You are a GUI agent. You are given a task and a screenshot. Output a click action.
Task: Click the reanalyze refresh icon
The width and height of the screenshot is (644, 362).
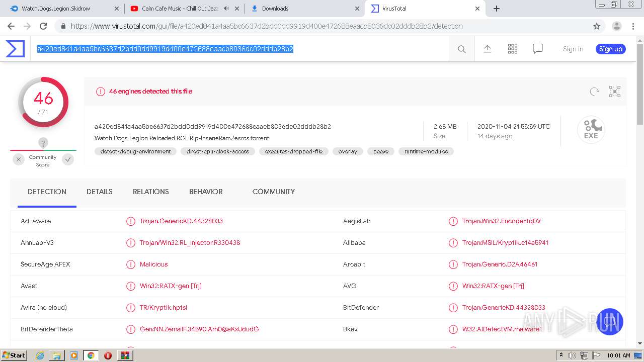pos(595,92)
